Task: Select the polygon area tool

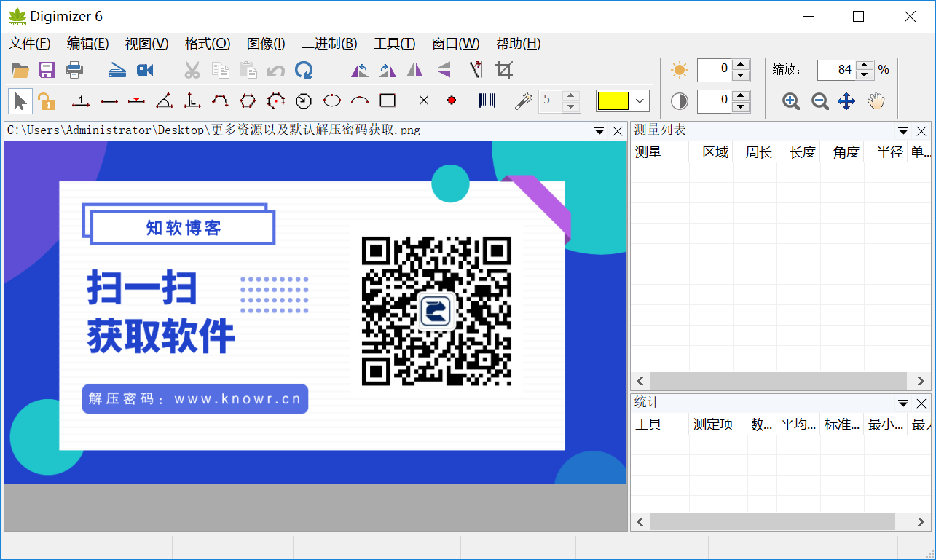Action: (248, 100)
